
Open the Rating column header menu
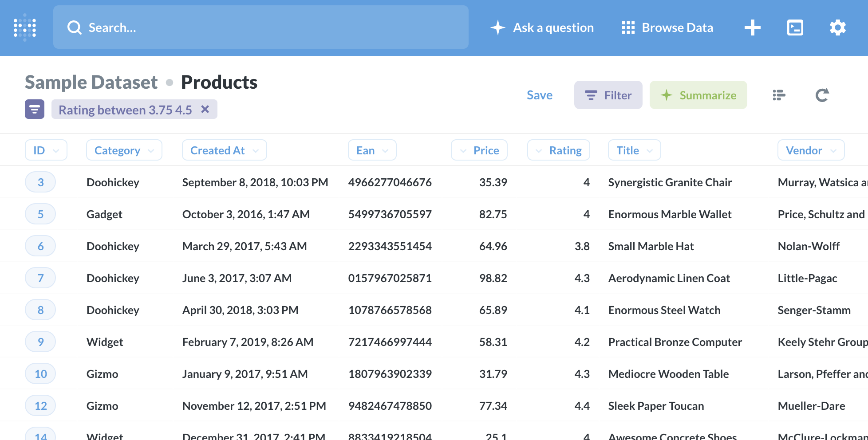click(559, 150)
